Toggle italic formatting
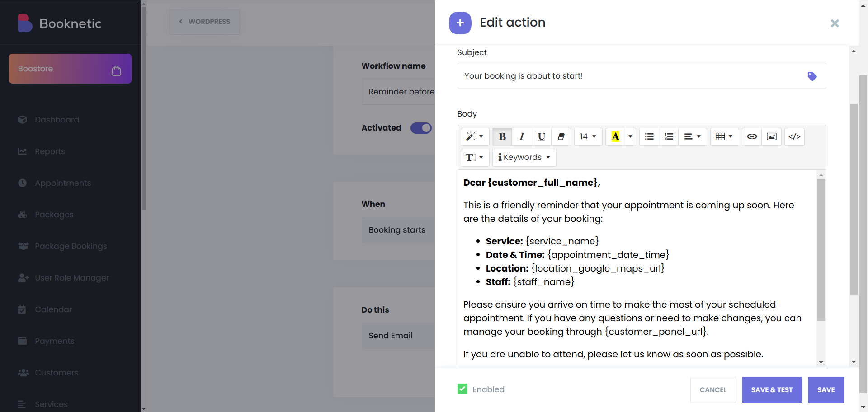This screenshot has height=412, width=868. [x=522, y=136]
